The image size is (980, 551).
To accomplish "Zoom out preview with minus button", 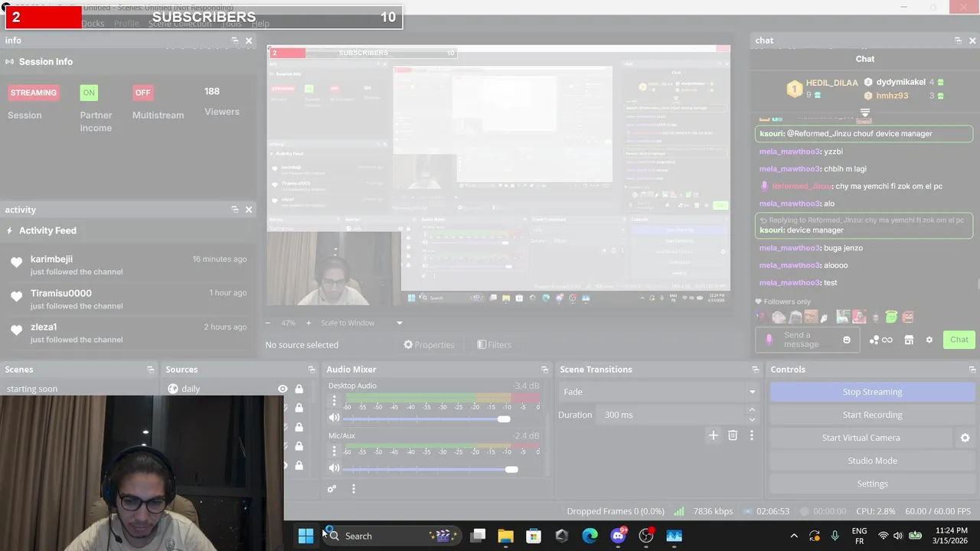I will [269, 323].
